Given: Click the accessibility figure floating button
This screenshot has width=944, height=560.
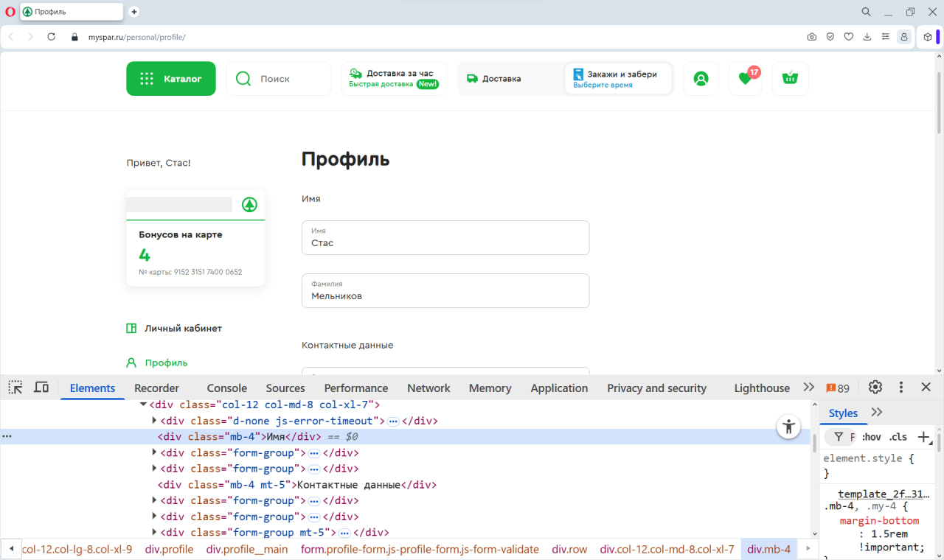Looking at the screenshot, I should click(x=789, y=426).
